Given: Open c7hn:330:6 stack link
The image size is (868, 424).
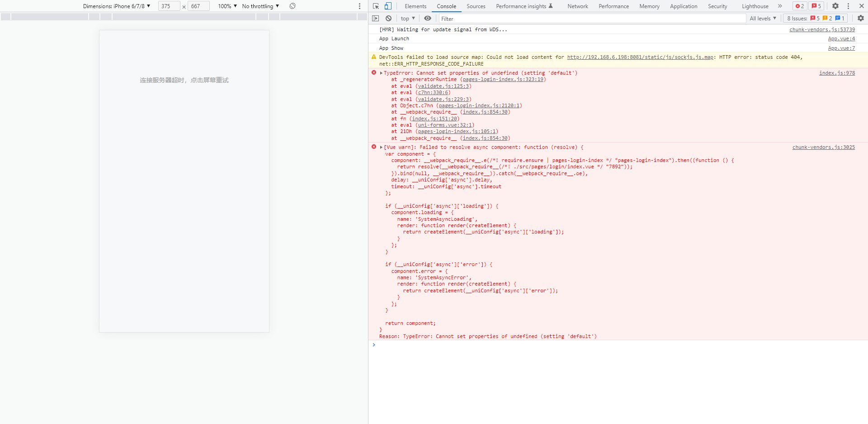Looking at the screenshot, I should pos(433,92).
